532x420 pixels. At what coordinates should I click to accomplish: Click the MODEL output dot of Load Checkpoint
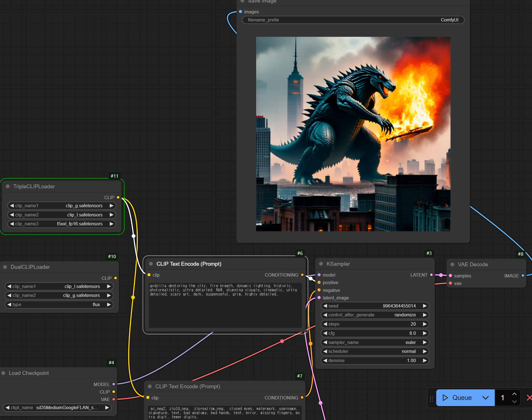tap(114, 384)
